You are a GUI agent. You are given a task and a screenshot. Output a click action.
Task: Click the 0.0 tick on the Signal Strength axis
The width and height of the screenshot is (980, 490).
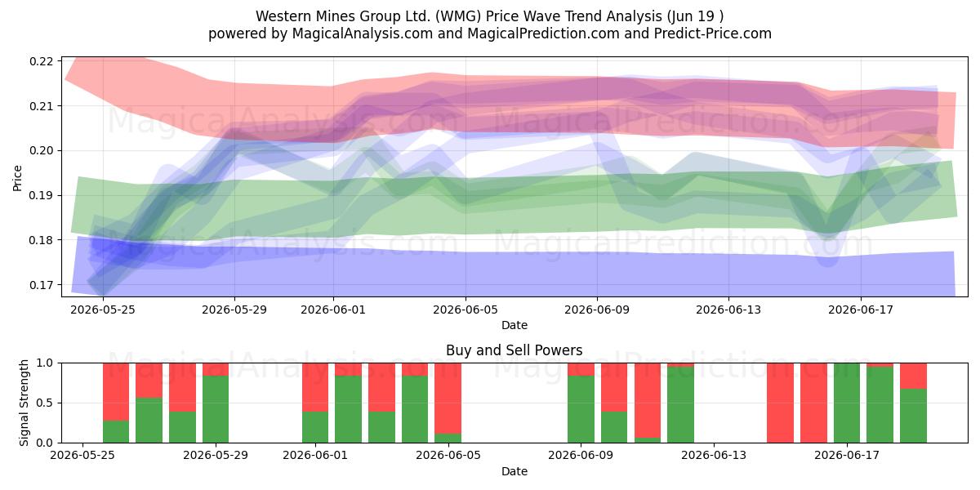45,443
